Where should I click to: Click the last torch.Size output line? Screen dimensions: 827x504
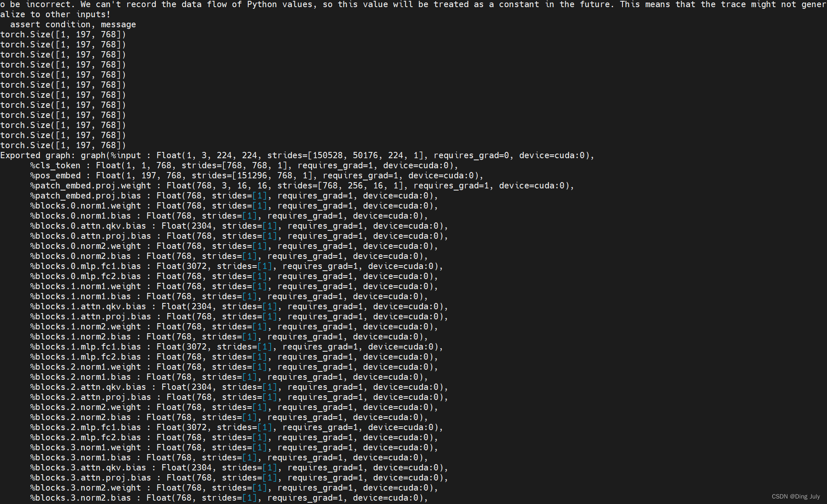click(x=63, y=146)
